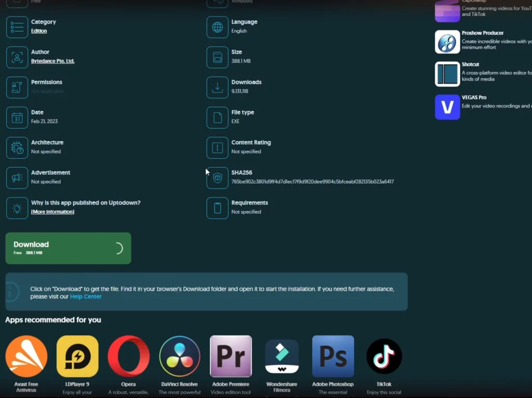Click the Language globe icon
This screenshot has width=532, height=398.
coord(218,27)
